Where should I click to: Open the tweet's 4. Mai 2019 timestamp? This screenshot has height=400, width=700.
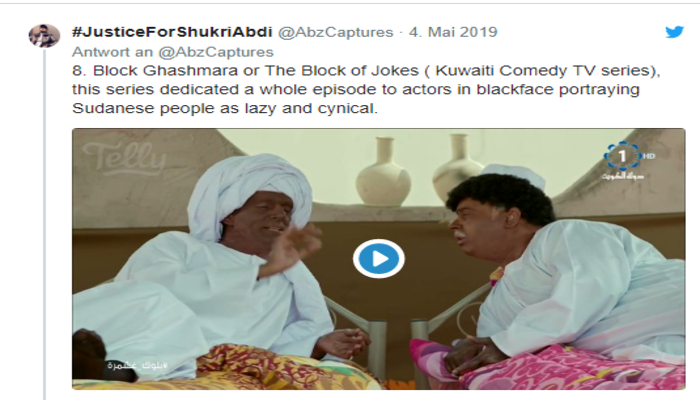pyautogui.click(x=453, y=32)
